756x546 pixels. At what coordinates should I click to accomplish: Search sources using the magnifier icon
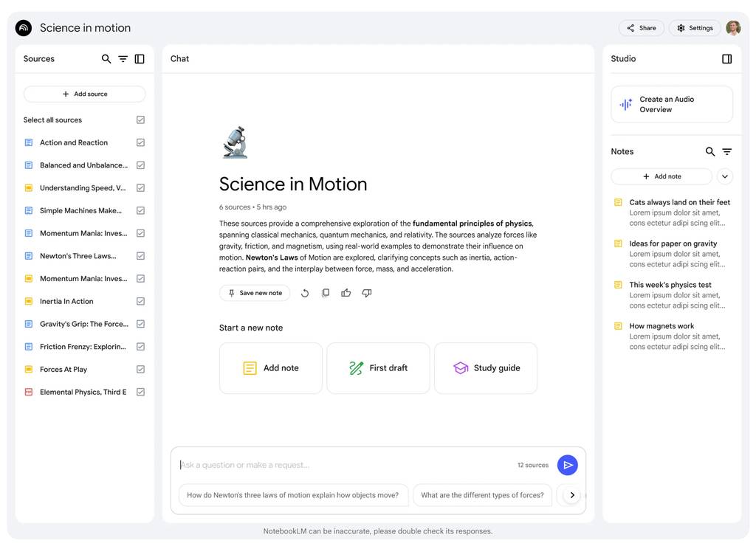click(x=106, y=59)
